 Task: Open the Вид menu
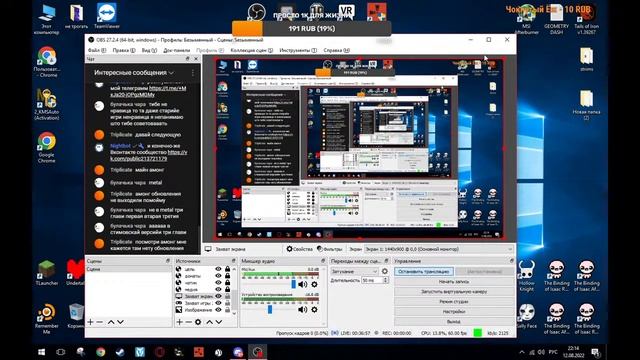pyautogui.click(x=149, y=50)
